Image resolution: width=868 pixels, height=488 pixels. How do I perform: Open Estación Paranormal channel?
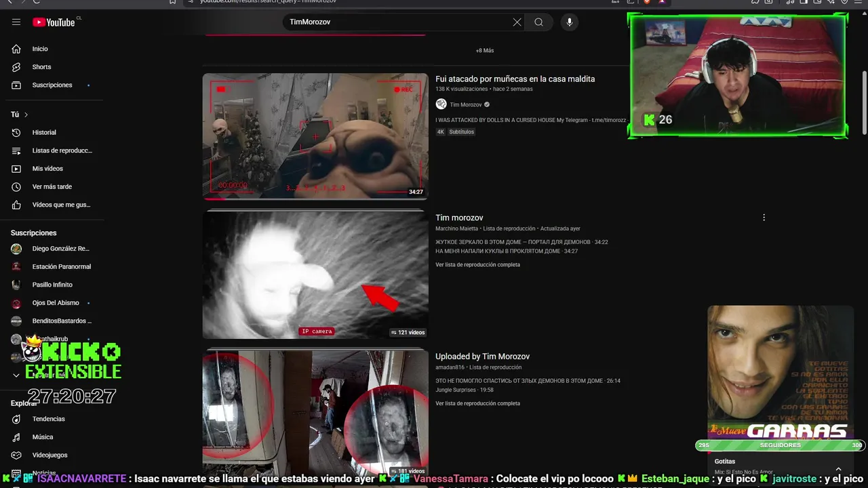(52, 266)
